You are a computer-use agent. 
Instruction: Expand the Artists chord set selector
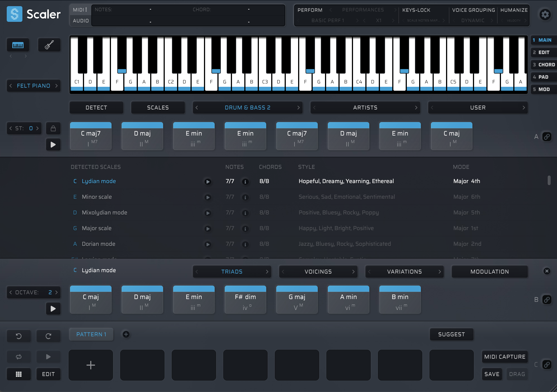[x=365, y=108]
